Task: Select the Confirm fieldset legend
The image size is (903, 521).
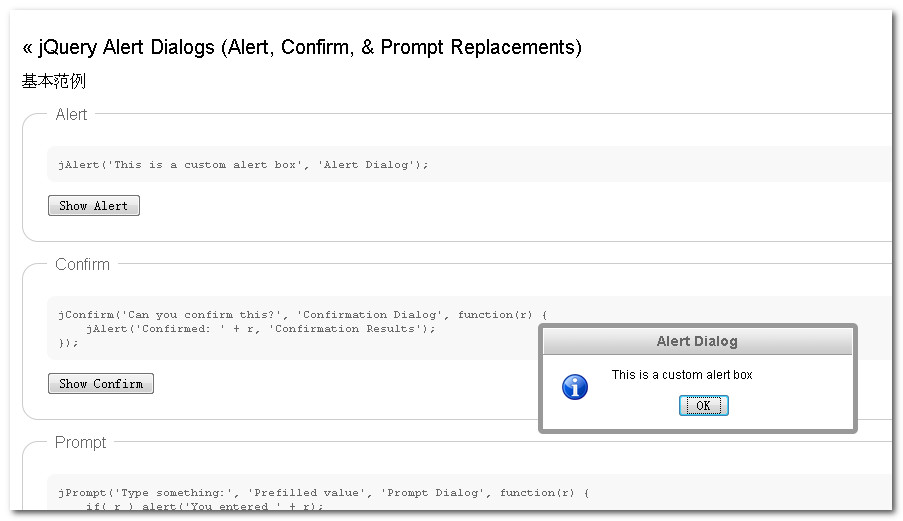Action: pos(82,264)
